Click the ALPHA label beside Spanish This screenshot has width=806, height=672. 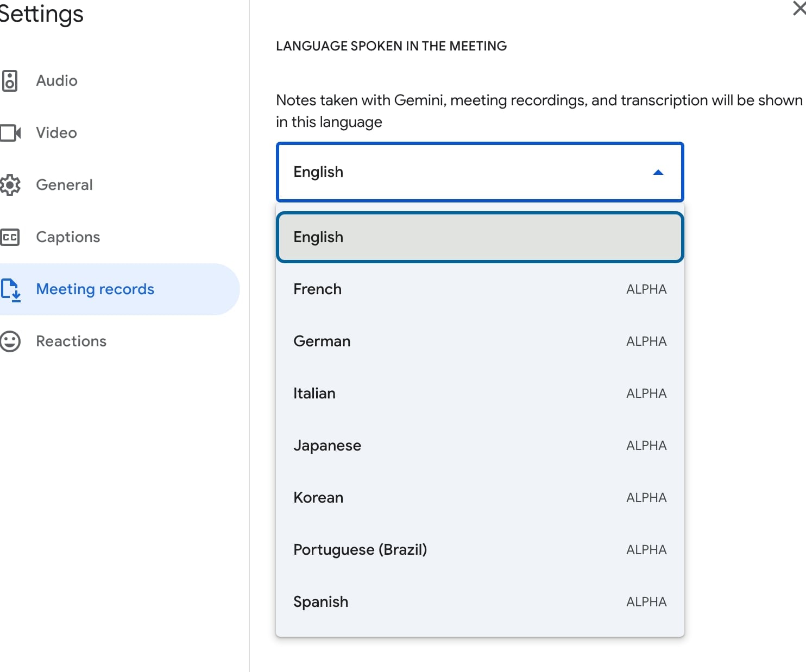click(646, 602)
